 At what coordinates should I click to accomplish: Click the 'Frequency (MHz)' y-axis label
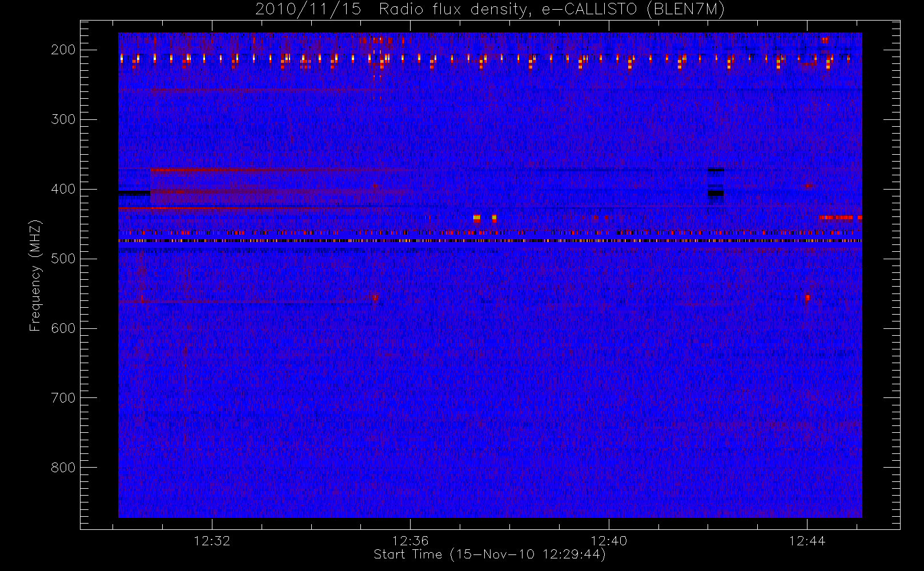tap(35, 275)
